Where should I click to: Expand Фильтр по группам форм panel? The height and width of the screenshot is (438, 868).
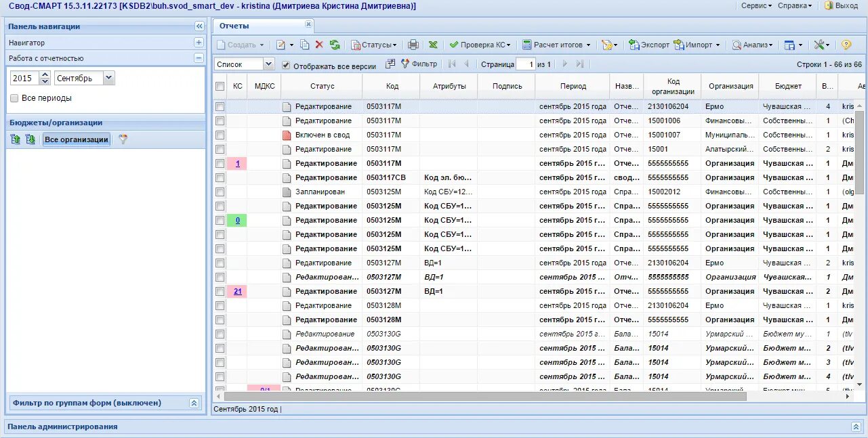(194, 403)
